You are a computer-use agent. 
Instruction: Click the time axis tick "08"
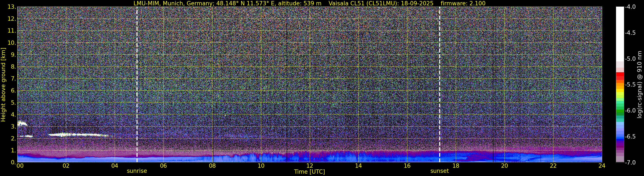[x=212, y=166]
